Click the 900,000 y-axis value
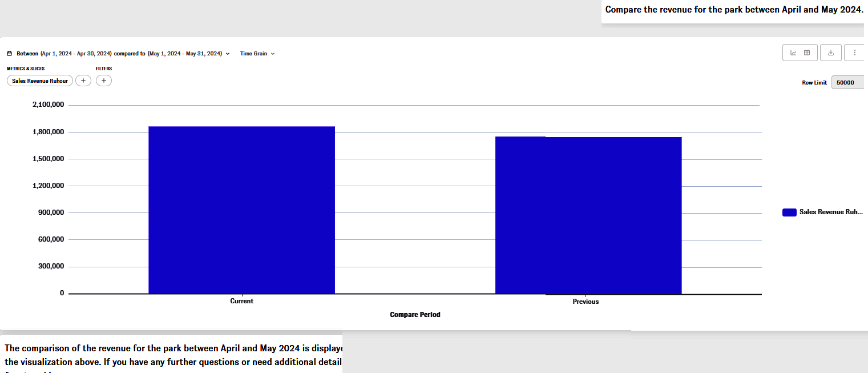The width and height of the screenshot is (868, 373). tap(51, 212)
